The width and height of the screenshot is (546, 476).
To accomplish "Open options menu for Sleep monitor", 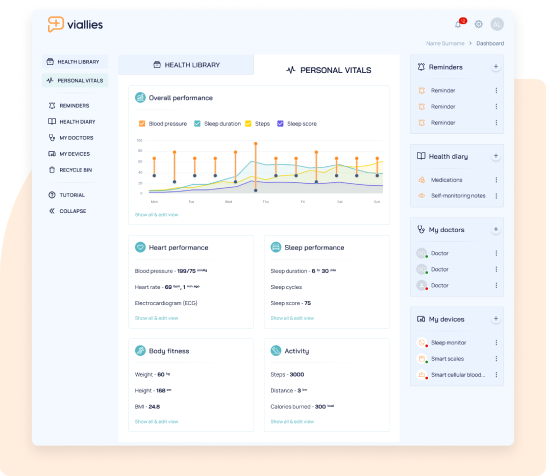I will (x=496, y=343).
